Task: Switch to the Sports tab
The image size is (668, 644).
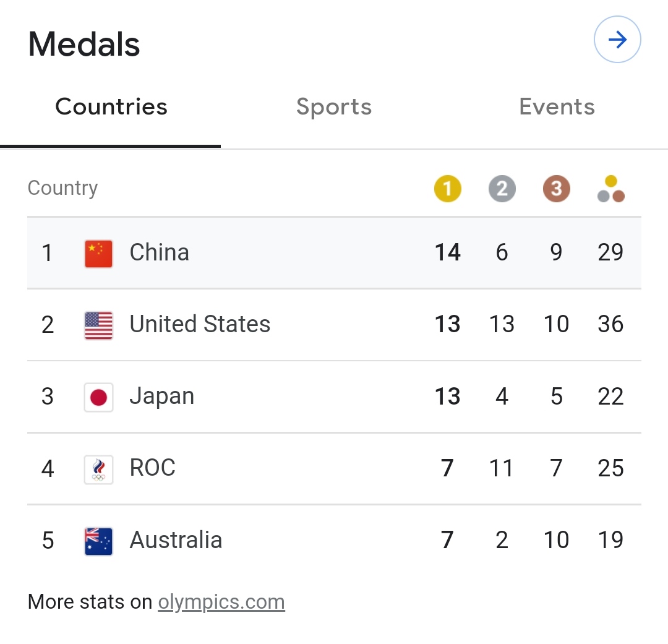Action: coord(334,107)
